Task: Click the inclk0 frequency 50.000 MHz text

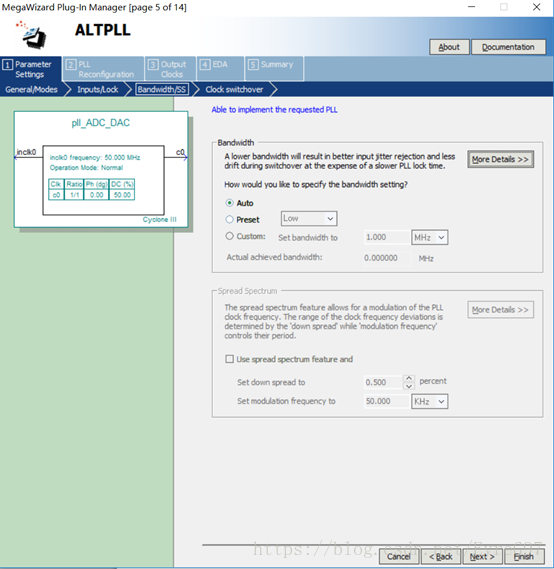Action: (95, 157)
